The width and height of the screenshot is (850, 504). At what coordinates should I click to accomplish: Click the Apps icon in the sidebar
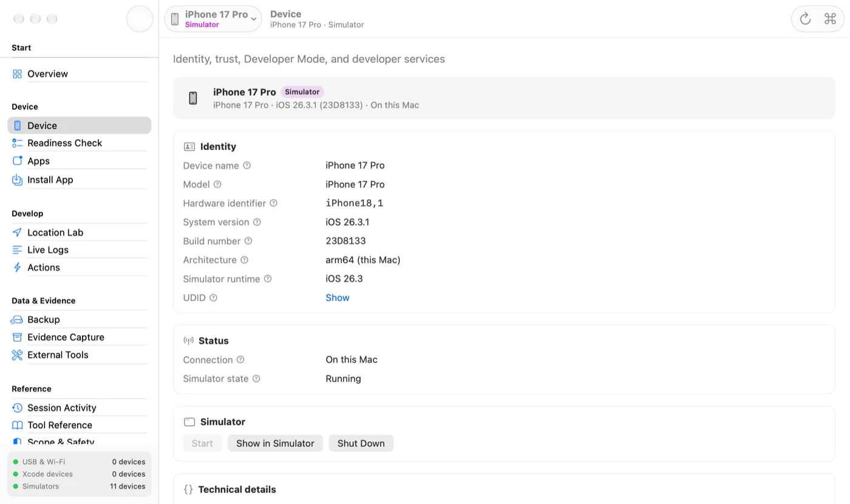17,161
